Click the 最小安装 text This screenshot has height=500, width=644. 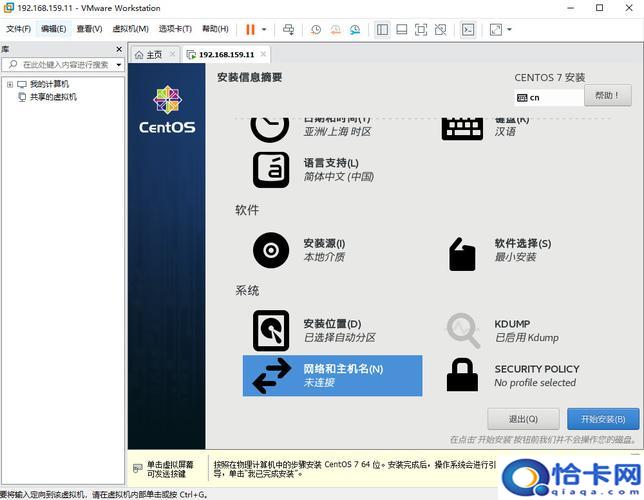point(515,257)
